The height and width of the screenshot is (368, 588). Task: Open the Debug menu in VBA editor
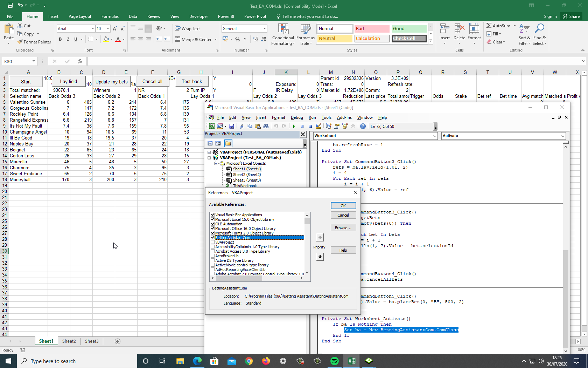pyautogui.click(x=297, y=117)
